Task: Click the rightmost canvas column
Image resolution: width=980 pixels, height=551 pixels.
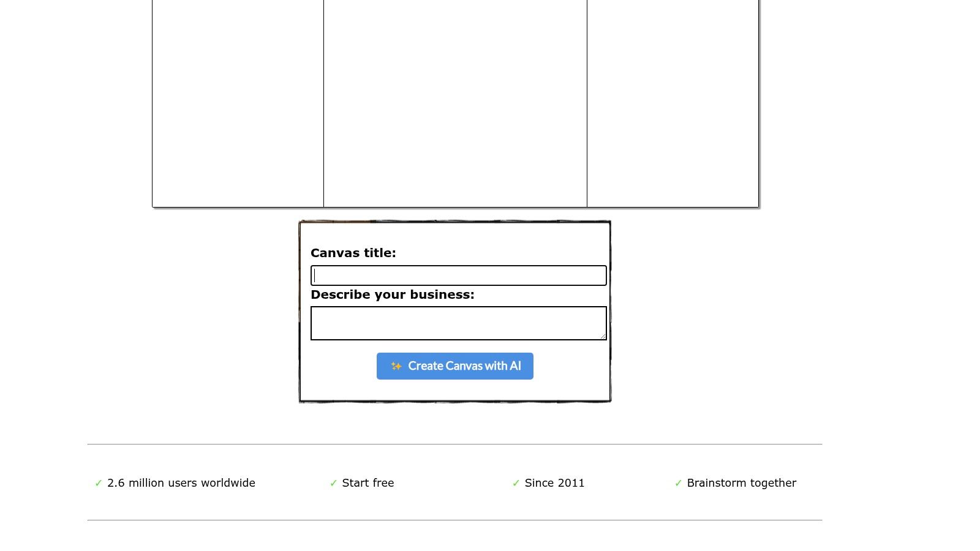Action: (673, 104)
